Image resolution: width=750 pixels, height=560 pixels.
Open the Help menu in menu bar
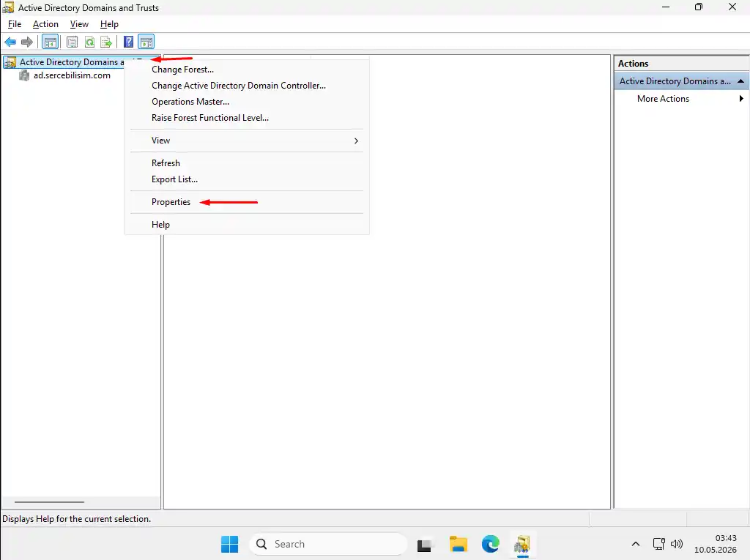click(109, 24)
